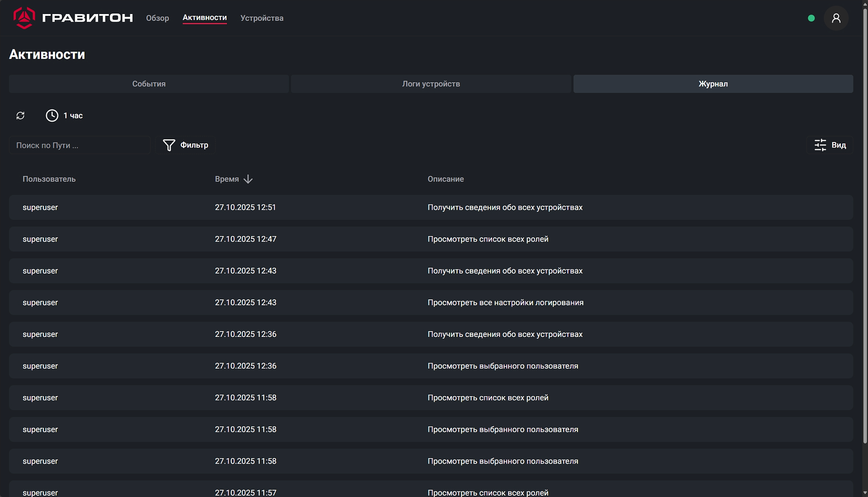Click the refresh icon
The height and width of the screenshot is (497, 868).
[x=20, y=116]
